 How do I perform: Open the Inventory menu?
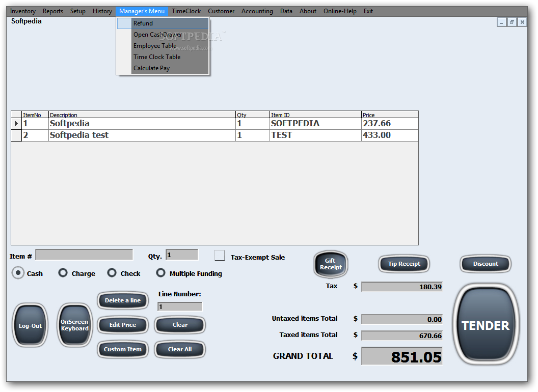click(22, 11)
